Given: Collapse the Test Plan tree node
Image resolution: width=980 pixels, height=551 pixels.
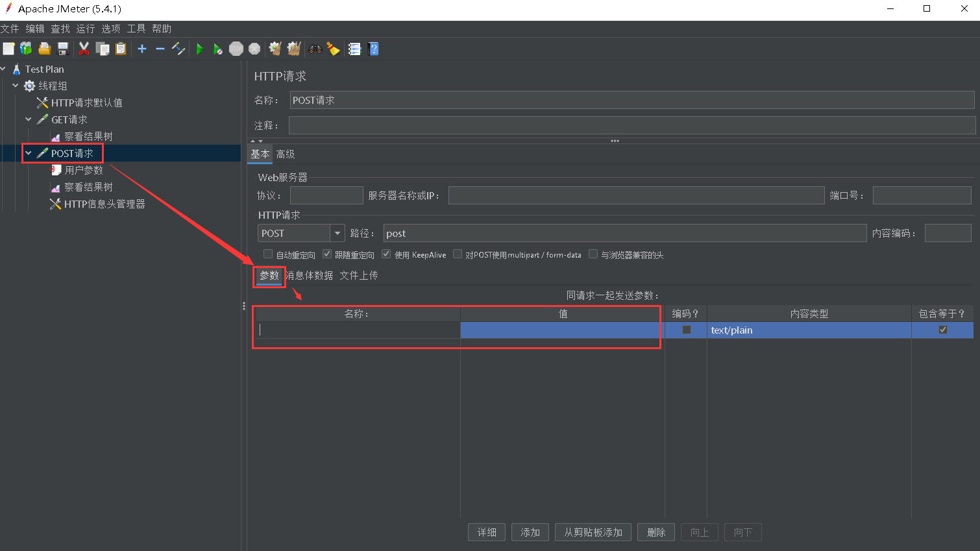Looking at the screenshot, I should 3,69.
